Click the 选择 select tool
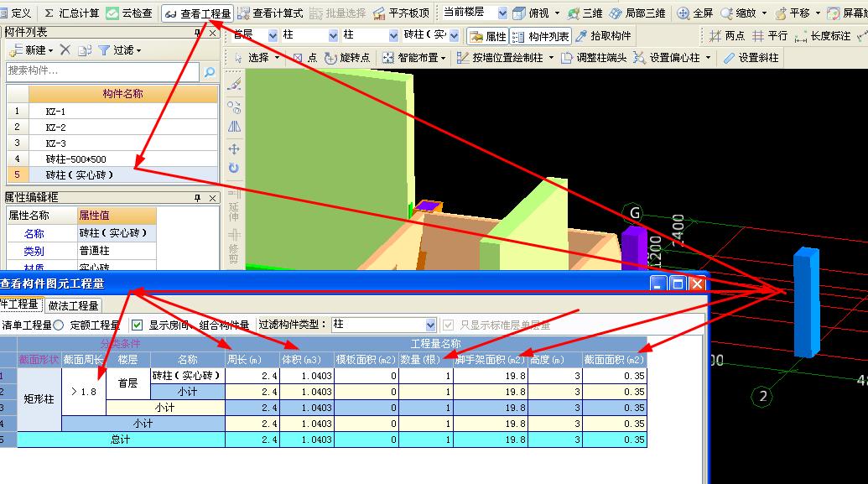The width and height of the screenshot is (868, 484). pos(252,58)
